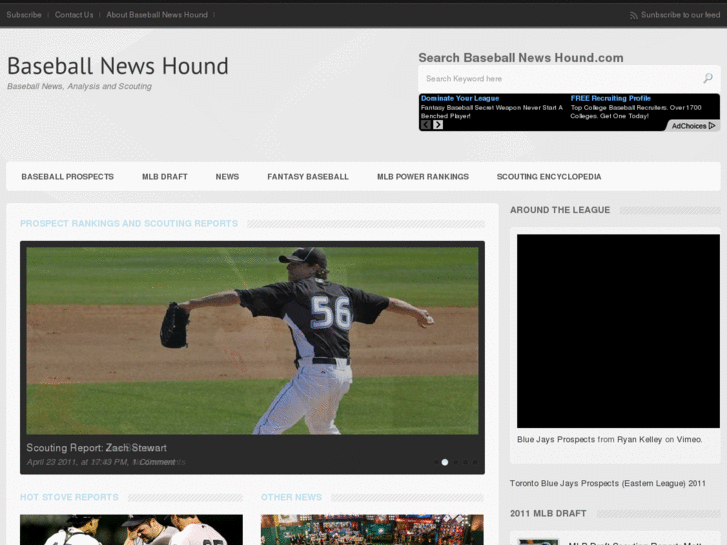727x545 pixels.
Task: Click Hot Stove Reports thumbnail image
Action: pos(131,530)
